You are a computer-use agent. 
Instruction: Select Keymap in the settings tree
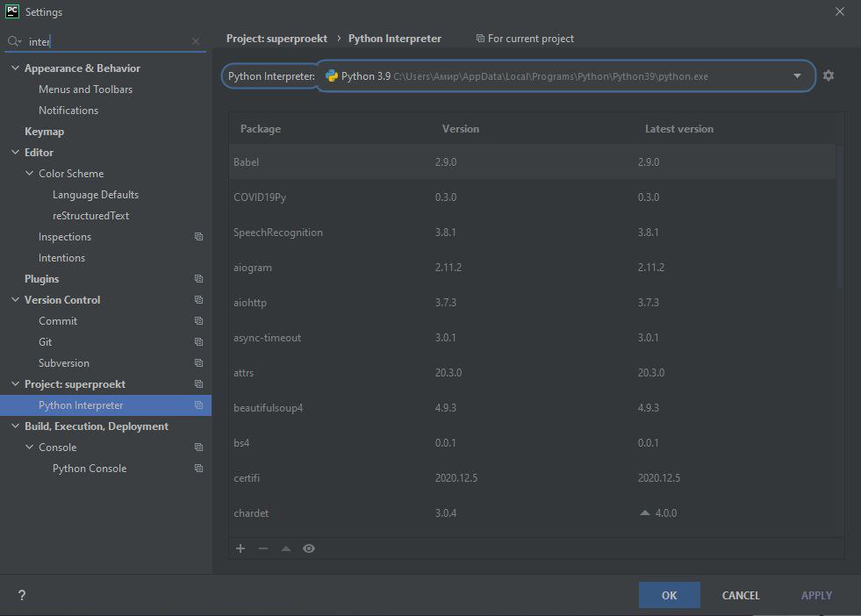(45, 132)
